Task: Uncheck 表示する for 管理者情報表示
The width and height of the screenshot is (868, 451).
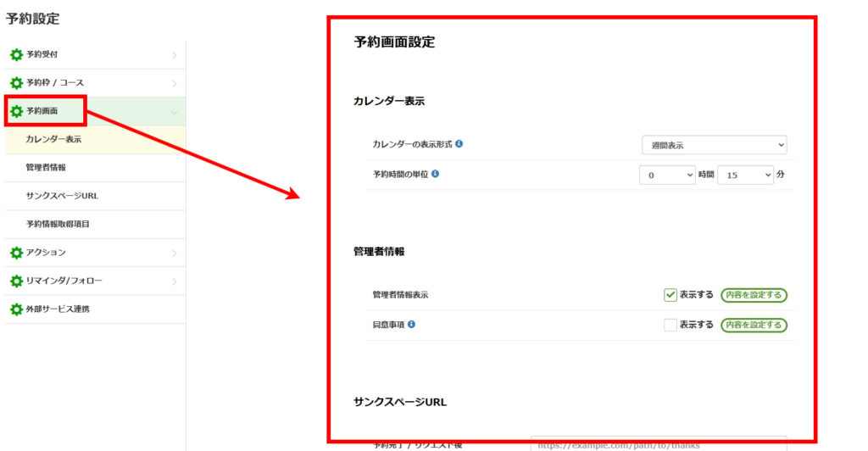Action: tap(670, 295)
